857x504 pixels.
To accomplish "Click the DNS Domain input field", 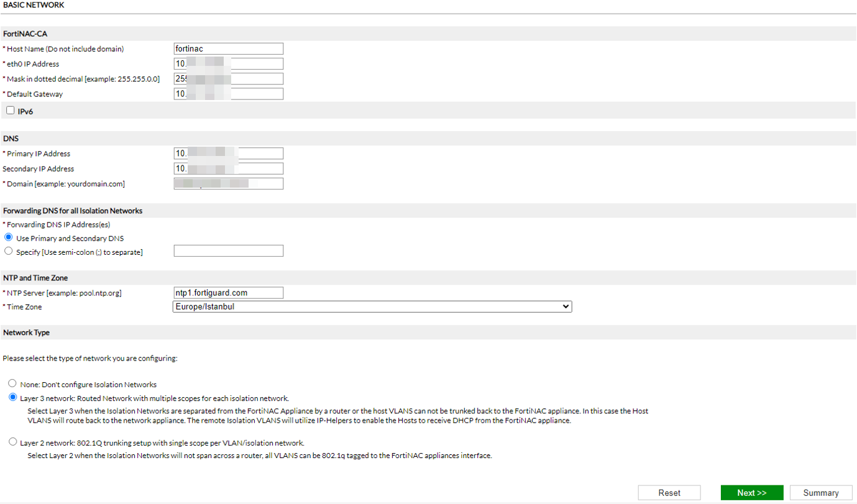I will coord(228,183).
